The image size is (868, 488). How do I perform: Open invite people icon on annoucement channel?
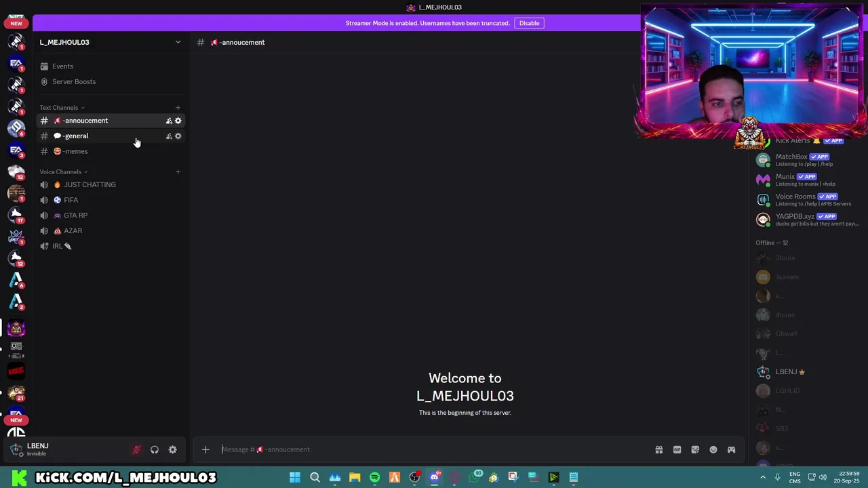(169, 121)
